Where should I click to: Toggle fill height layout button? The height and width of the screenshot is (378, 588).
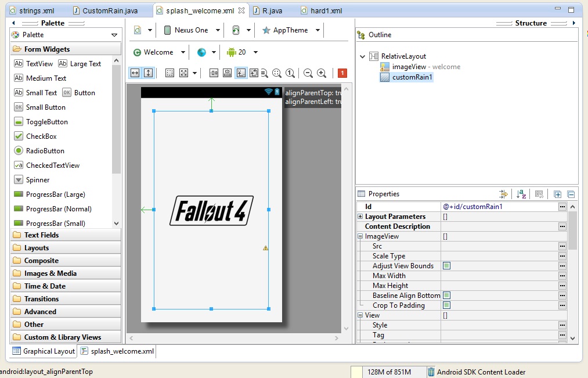tap(149, 73)
